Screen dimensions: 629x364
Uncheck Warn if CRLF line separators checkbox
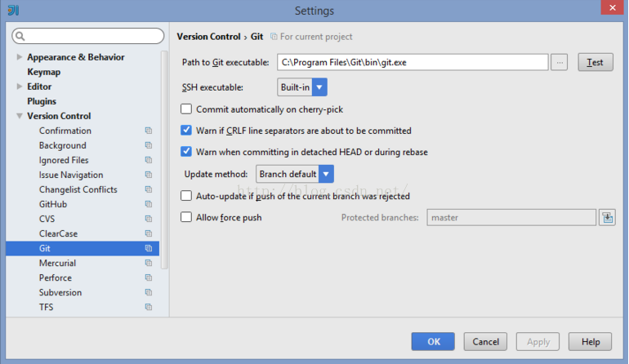[186, 131]
